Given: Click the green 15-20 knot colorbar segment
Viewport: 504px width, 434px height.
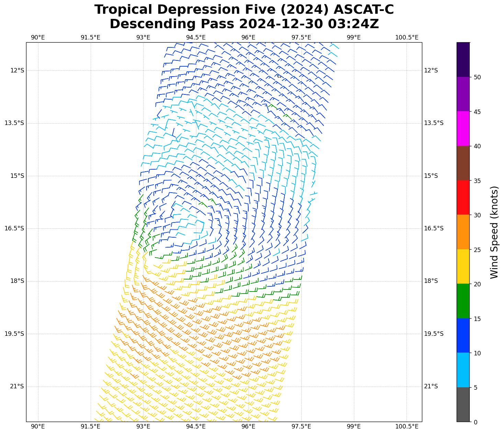Looking at the screenshot, I should point(463,301).
